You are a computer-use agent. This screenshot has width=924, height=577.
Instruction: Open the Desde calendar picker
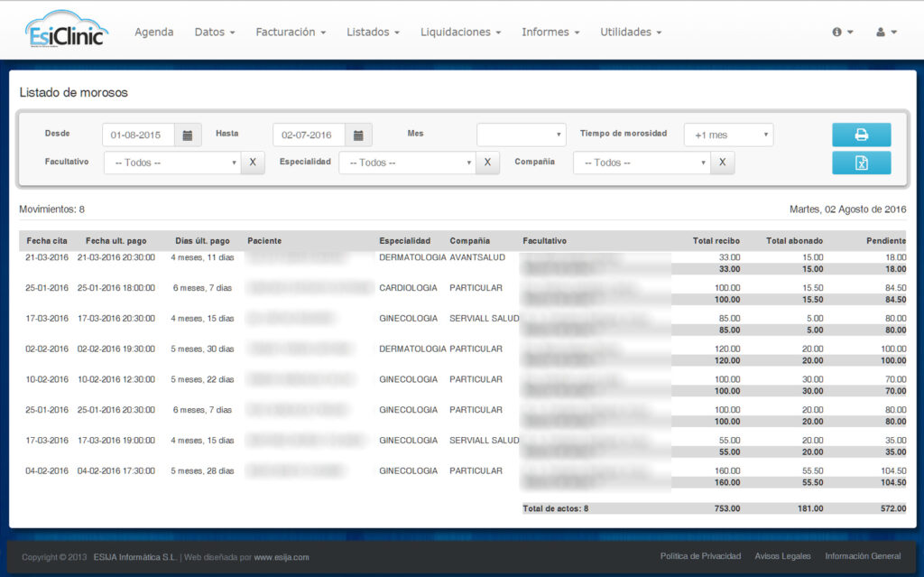pyautogui.click(x=188, y=135)
